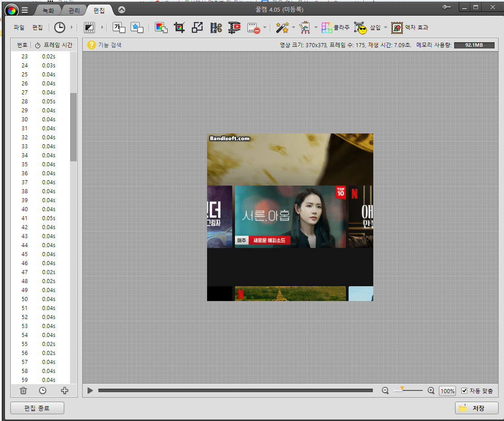Click the clock frame-time icon
Viewport: 504px width, 421px height.
coord(59,27)
